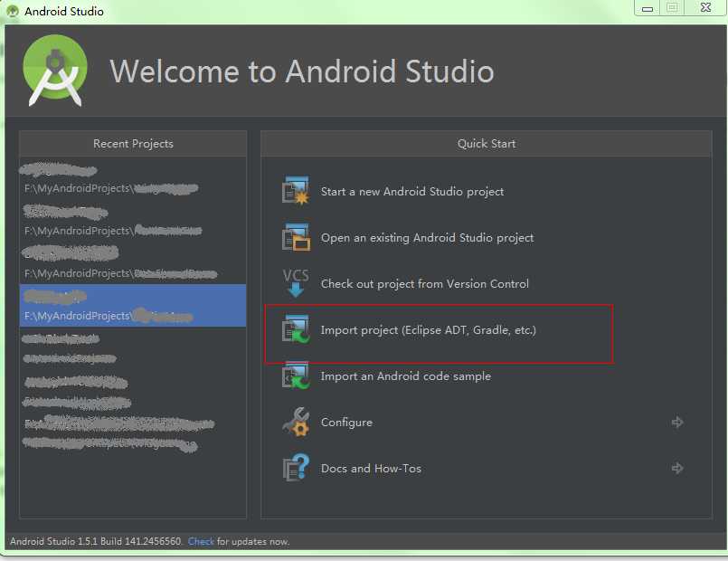Click the open existing project folder icon
728x561 pixels.
coord(296,237)
